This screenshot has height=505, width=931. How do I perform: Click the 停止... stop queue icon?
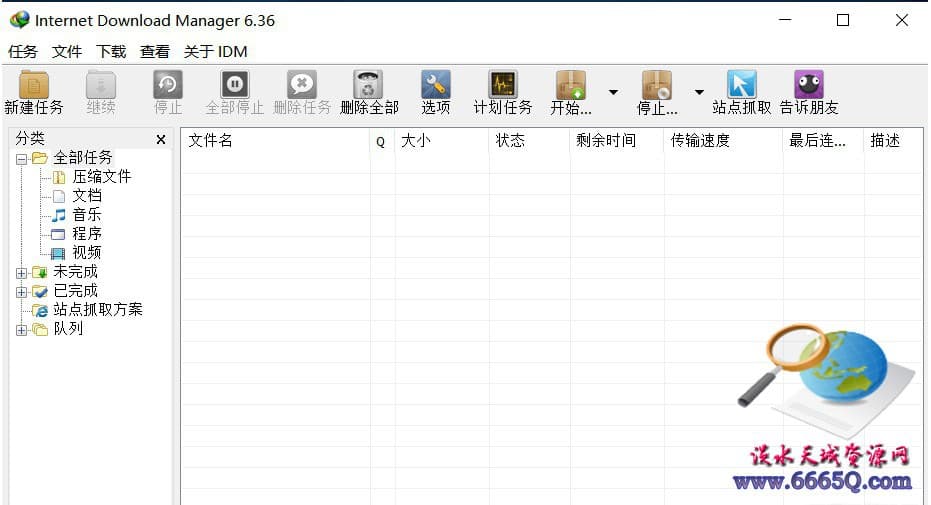coord(657,85)
